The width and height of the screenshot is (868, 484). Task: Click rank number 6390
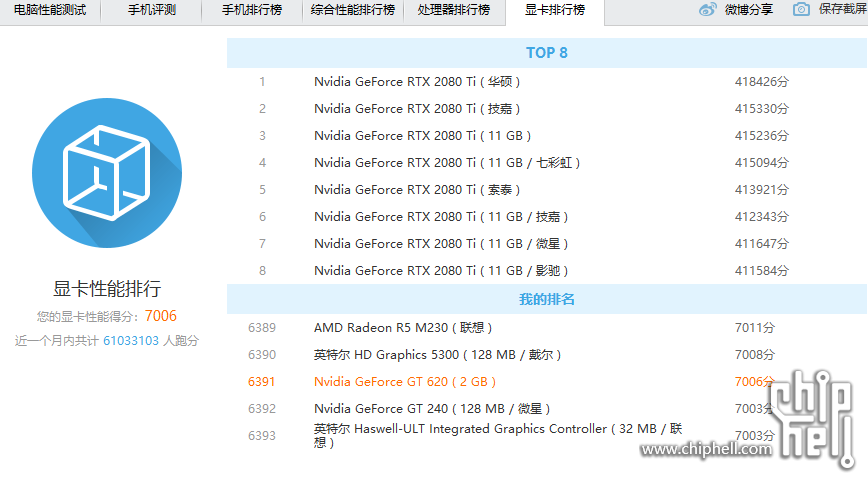tap(262, 355)
